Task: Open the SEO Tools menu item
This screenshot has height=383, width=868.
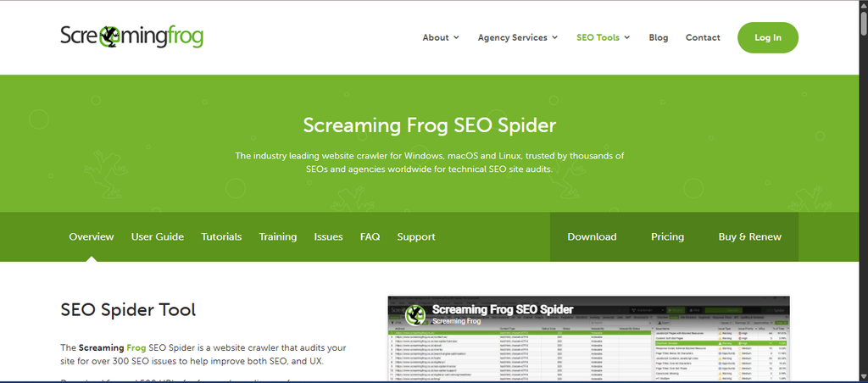Action: pos(598,37)
